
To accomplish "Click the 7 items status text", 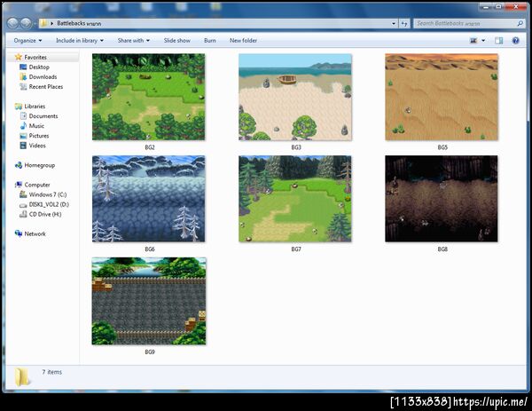I will (52, 372).
